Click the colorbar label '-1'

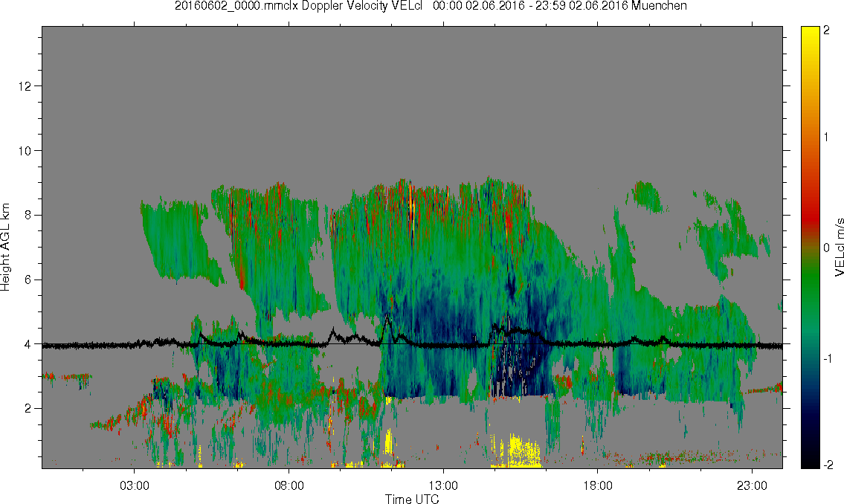pos(828,359)
